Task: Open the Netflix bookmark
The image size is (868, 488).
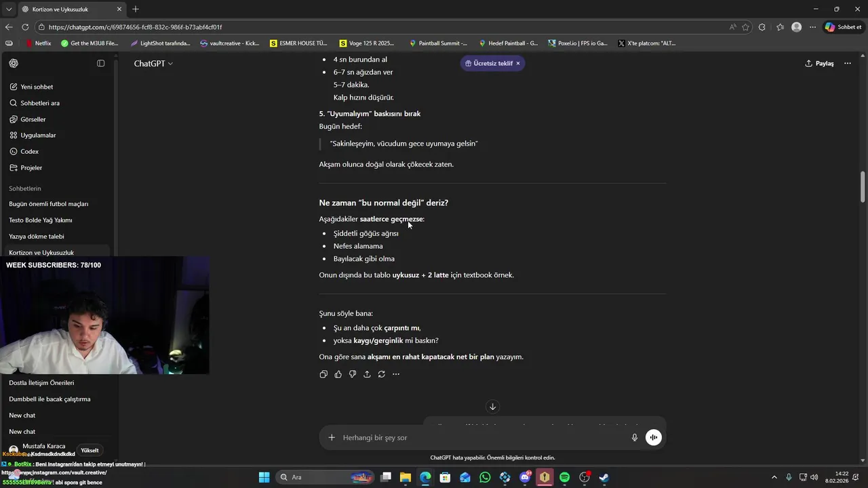Action: pos(38,43)
